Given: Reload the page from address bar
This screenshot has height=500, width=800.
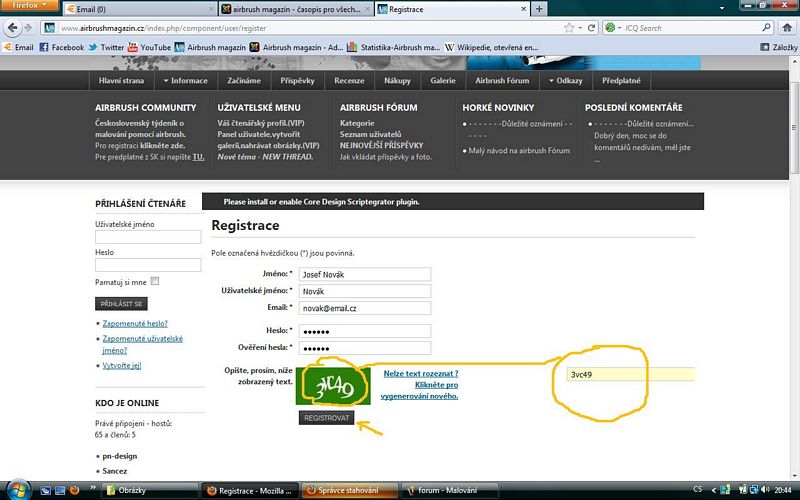Looking at the screenshot, I should [x=591, y=28].
